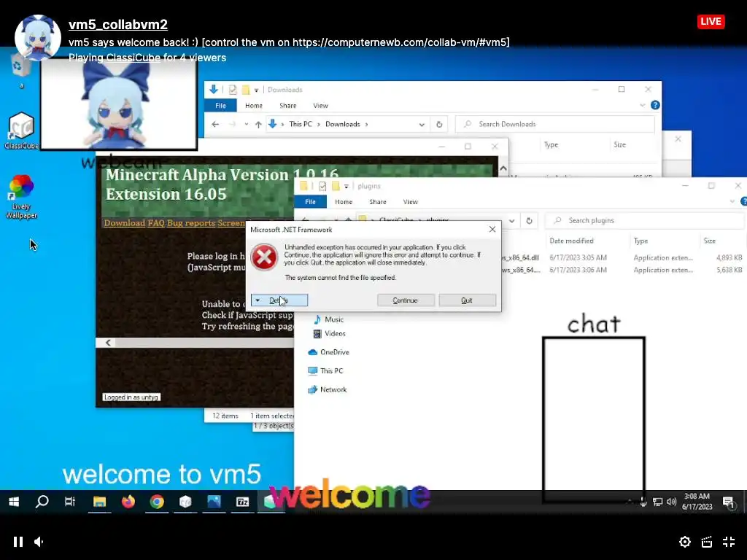Open Google Chrome from the taskbar

pyautogui.click(x=157, y=502)
